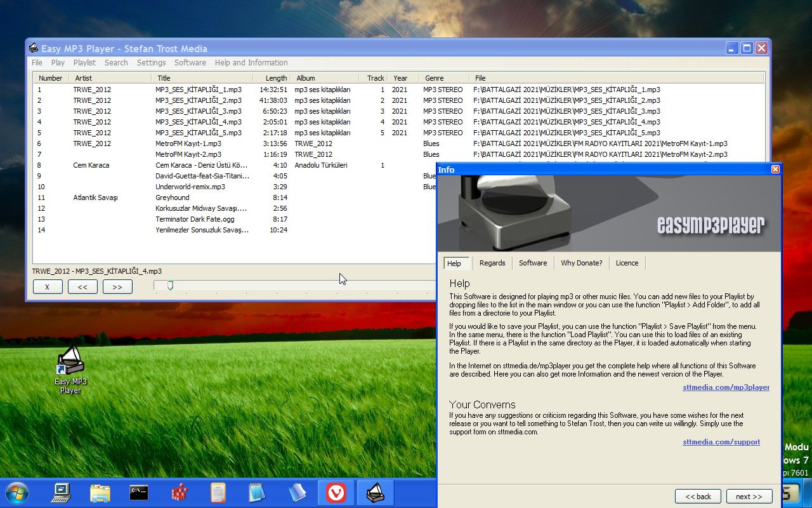This screenshot has width=812, height=508.
Task: Open the orange document taskbar icon
Action: coord(218,493)
